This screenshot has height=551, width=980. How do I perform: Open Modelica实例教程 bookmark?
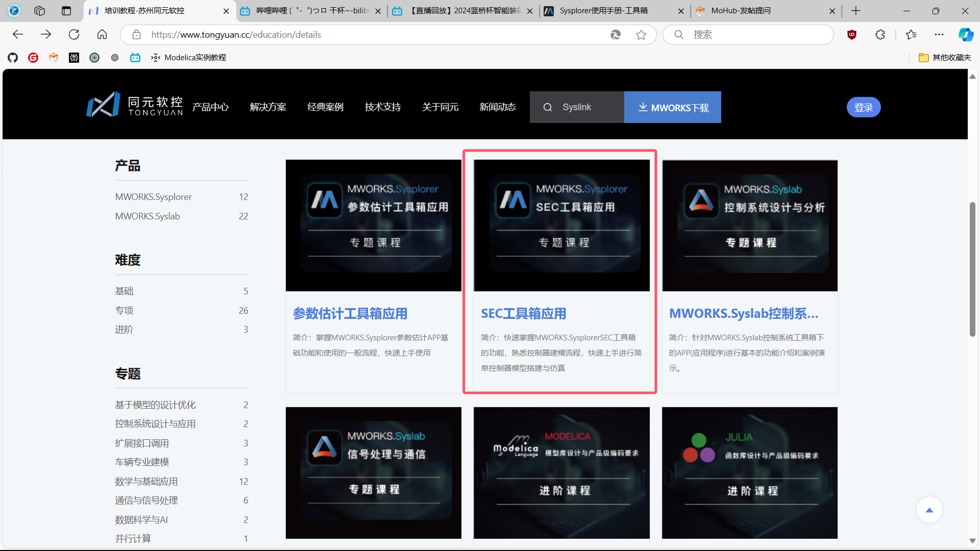pos(189,58)
